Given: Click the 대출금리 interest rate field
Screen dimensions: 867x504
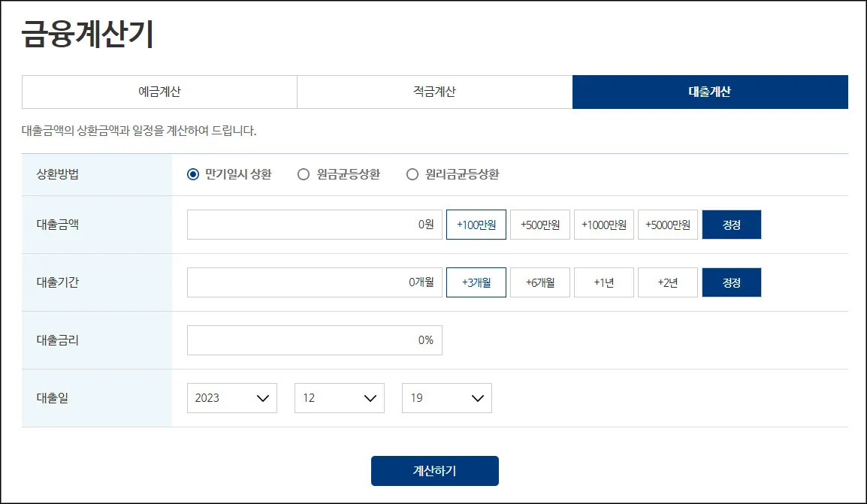Looking at the screenshot, I should click(x=314, y=340).
